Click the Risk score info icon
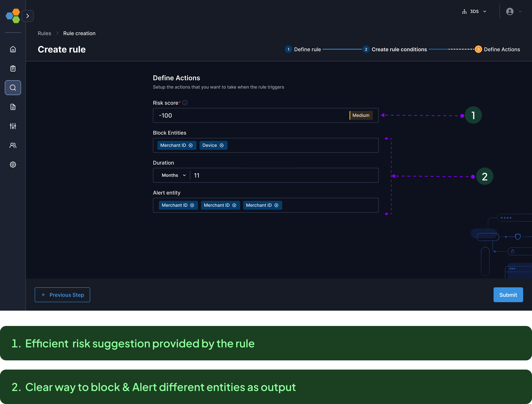This screenshot has height=404, width=532. 185,103
